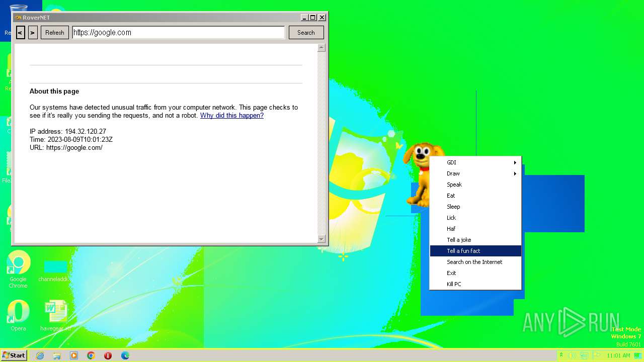Open File Explorer from taskbar
Image resolution: width=644 pixels, height=362 pixels.
57,355
